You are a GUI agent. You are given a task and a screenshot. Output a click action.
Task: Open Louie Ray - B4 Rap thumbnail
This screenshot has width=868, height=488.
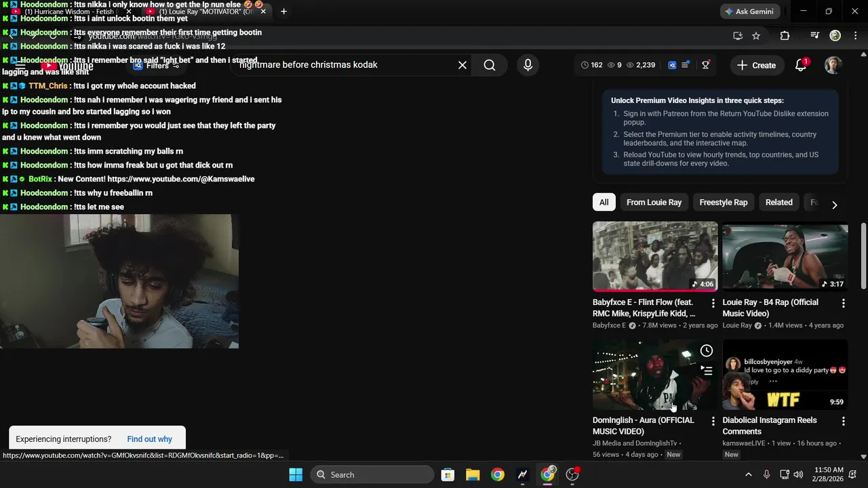tap(785, 256)
